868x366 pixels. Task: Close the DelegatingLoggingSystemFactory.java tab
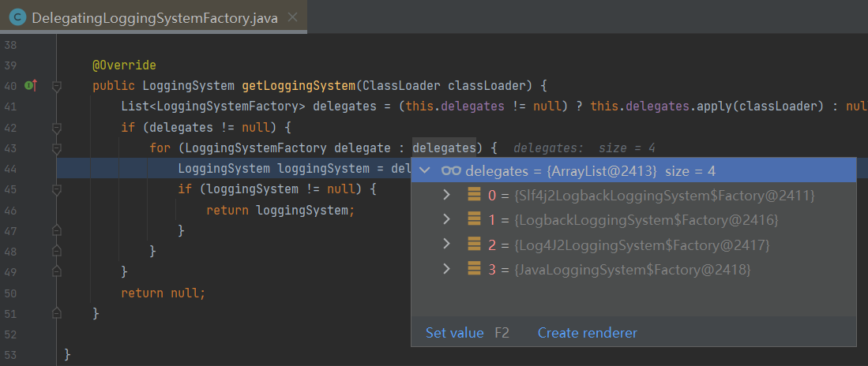(x=293, y=17)
